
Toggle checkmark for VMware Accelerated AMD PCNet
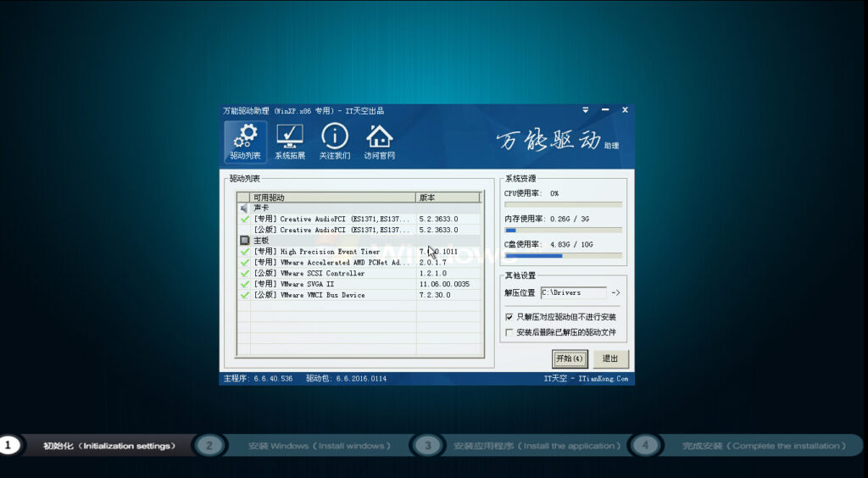[244, 262]
